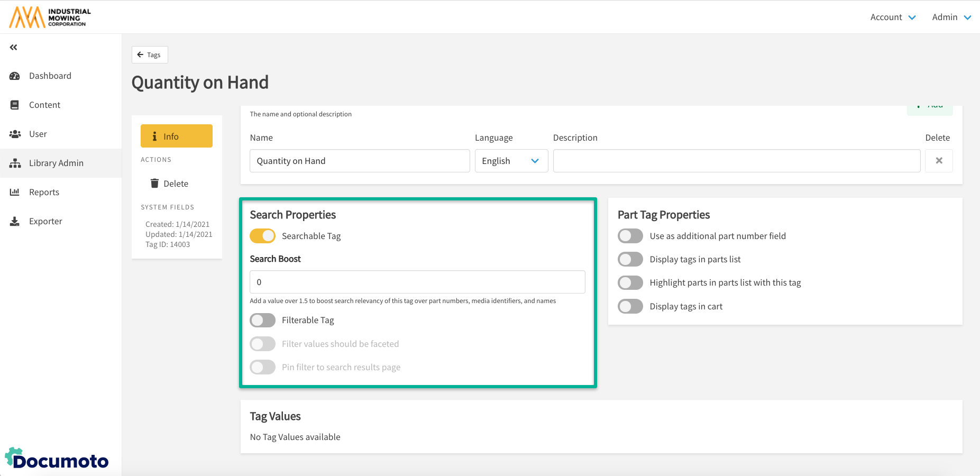This screenshot has width=980, height=476.
Task: Select the Info tab
Action: [x=177, y=136]
